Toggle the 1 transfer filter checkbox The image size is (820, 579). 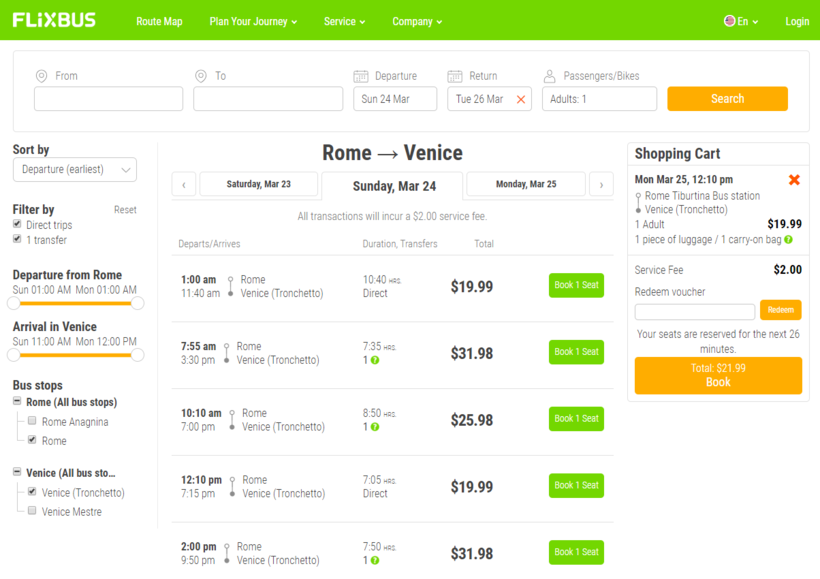[x=17, y=240]
